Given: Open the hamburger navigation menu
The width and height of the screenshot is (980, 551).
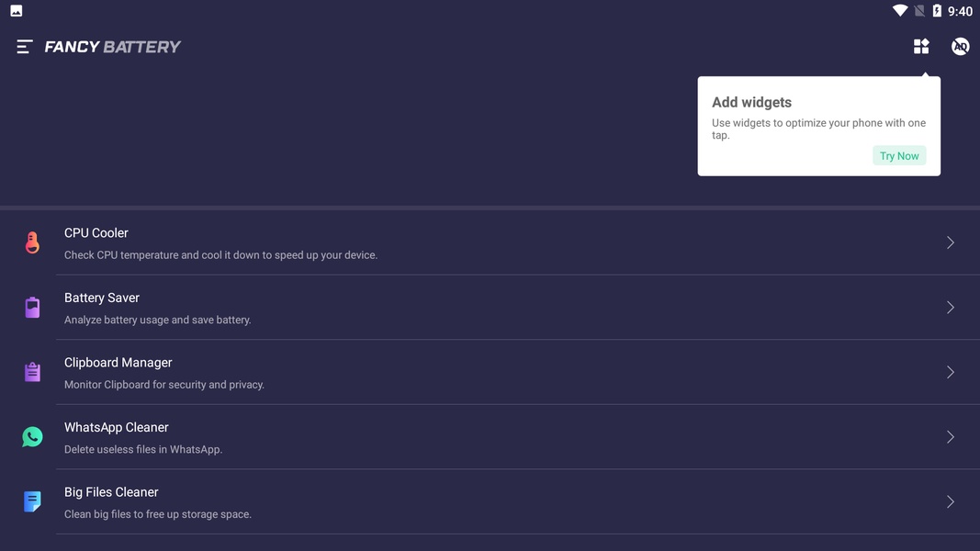Looking at the screenshot, I should pos(25,47).
